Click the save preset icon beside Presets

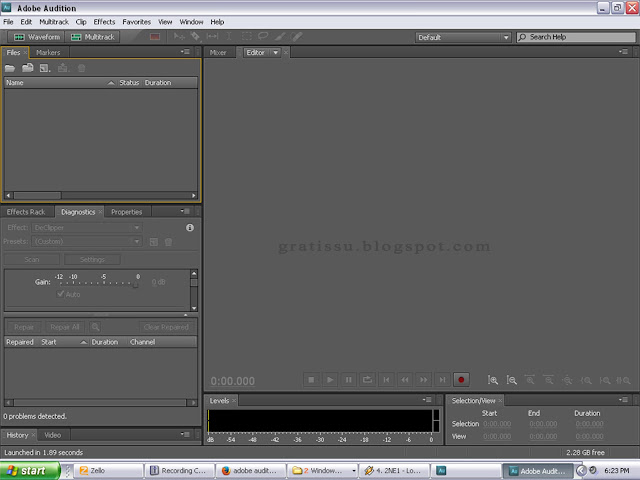pyautogui.click(x=154, y=242)
